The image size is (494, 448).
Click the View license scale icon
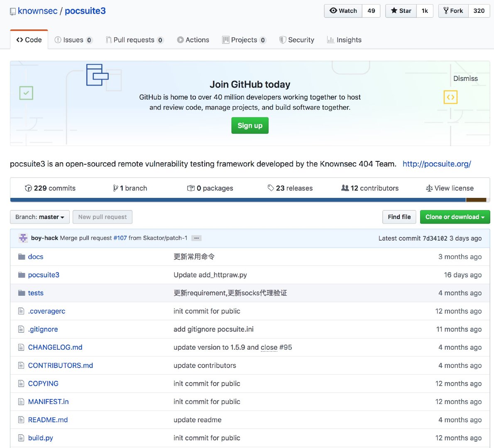coord(429,188)
